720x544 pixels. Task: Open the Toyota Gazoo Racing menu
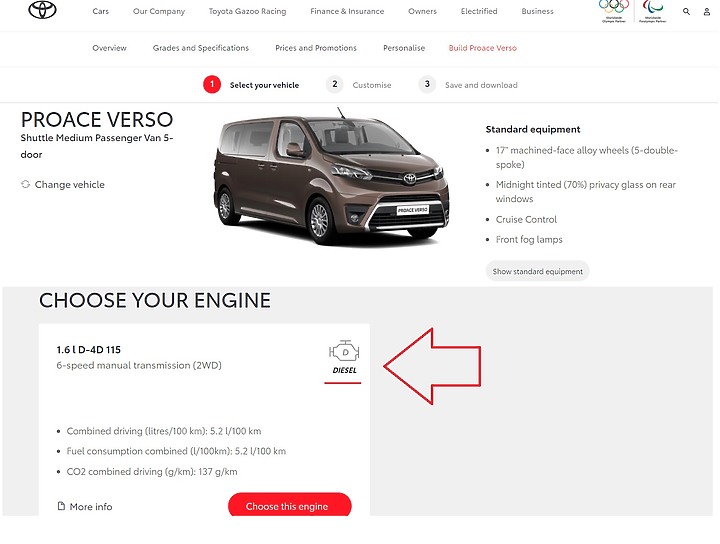coord(248,11)
